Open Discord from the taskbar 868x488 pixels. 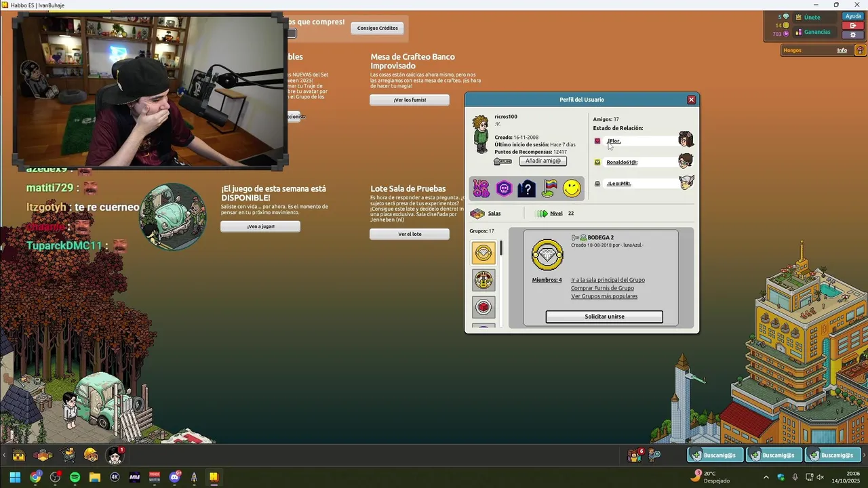click(x=174, y=477)
